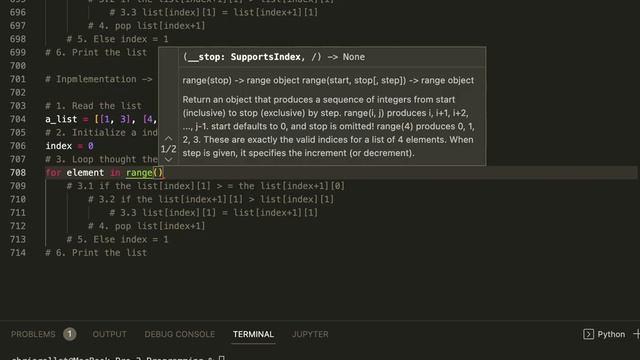Click comment '# 4. pop list[index+1]' line 712
This screenshot has height=360, width=640.
[x=147, y=226]
